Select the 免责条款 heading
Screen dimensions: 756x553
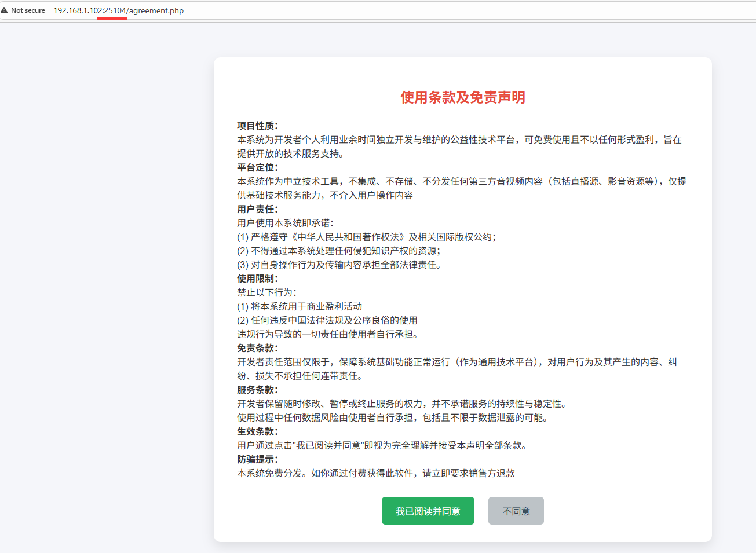point(257,348)
